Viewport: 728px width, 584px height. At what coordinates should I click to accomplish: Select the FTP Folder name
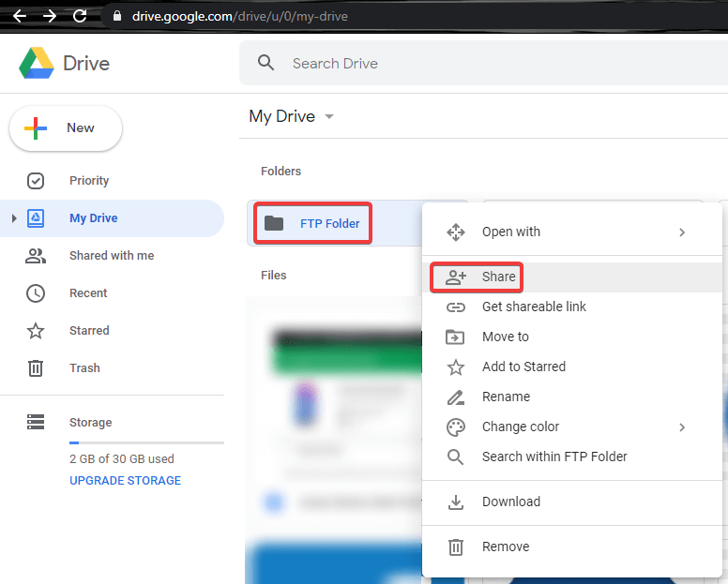pyautogui.click(x=329, y=224)
